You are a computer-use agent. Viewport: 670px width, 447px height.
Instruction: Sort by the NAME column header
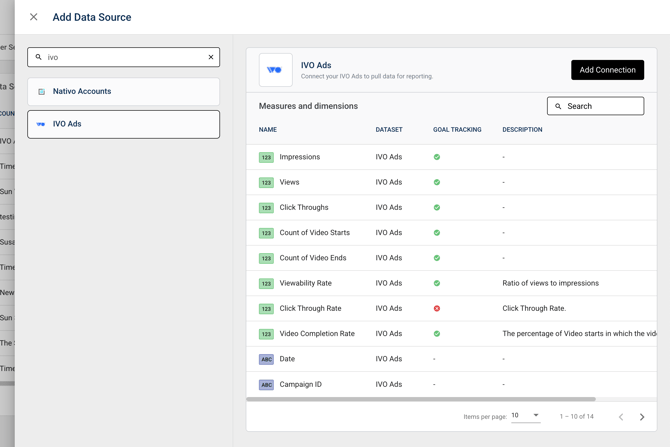click(268, 130)
